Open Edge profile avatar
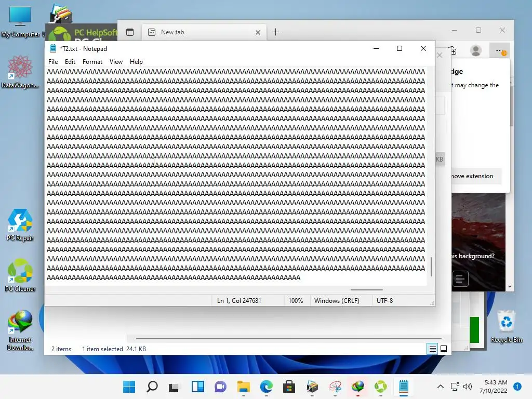 [x=476, y=50]
